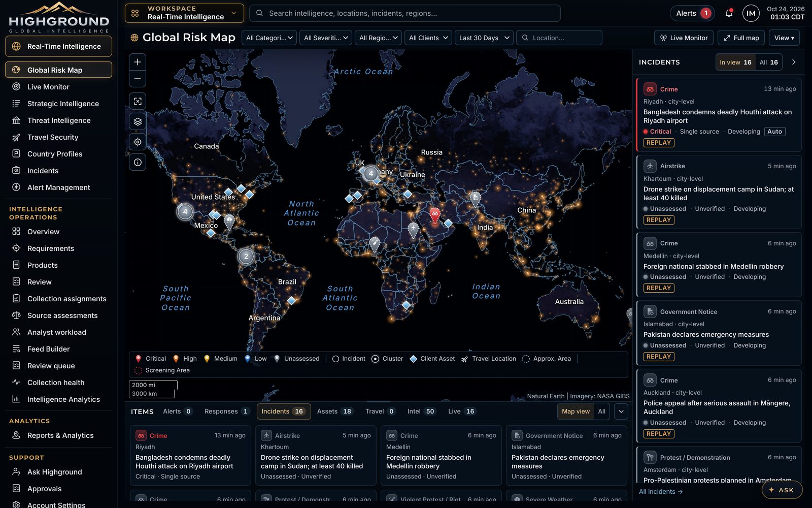Open the View dropdown menu

click(784, 38)
